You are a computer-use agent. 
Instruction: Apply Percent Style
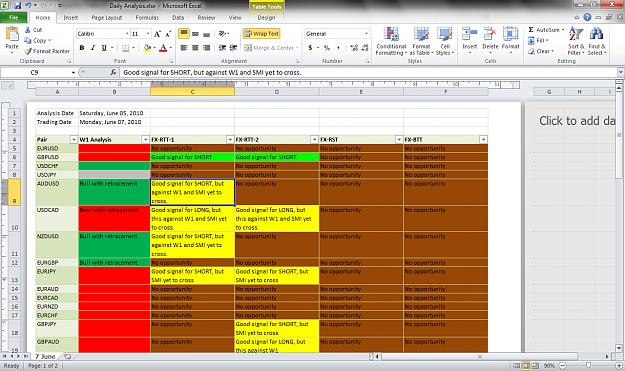coord(327,48)
